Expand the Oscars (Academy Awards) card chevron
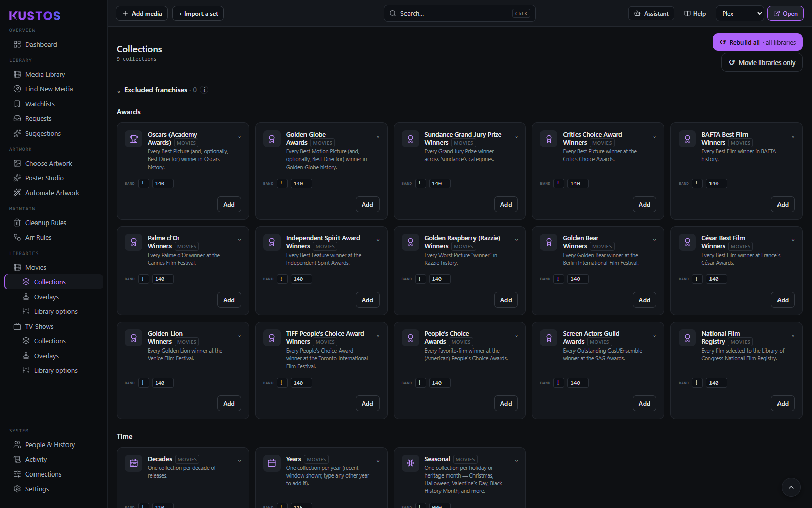Viewport: 812px width, 508px height. coord(240,137)
